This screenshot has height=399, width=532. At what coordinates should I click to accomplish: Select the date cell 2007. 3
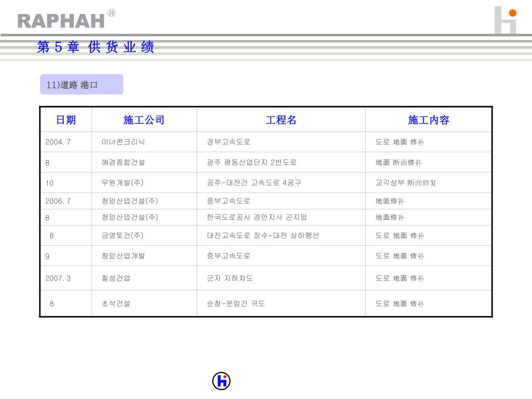click(58, 278)
